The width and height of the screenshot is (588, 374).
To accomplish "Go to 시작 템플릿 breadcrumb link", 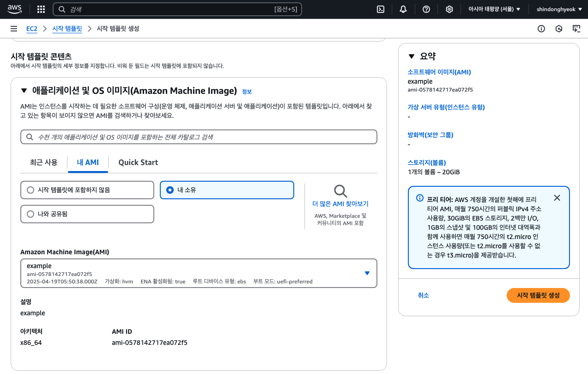I will [x=67, y=29].
